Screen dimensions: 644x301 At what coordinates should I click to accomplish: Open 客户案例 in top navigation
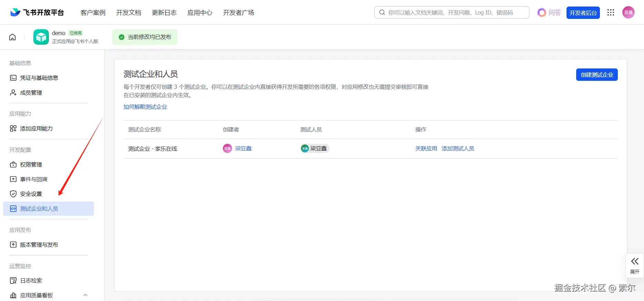(x=93, y=13)
